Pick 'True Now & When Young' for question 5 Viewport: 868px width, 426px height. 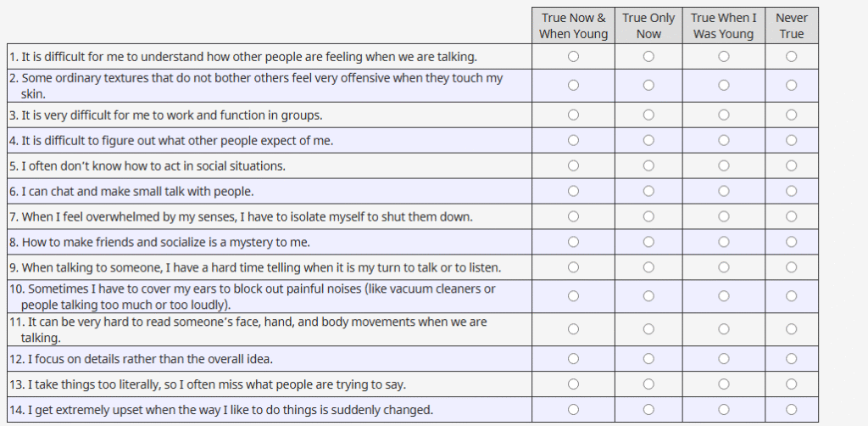pyautogui.click(x=574, y=165)
